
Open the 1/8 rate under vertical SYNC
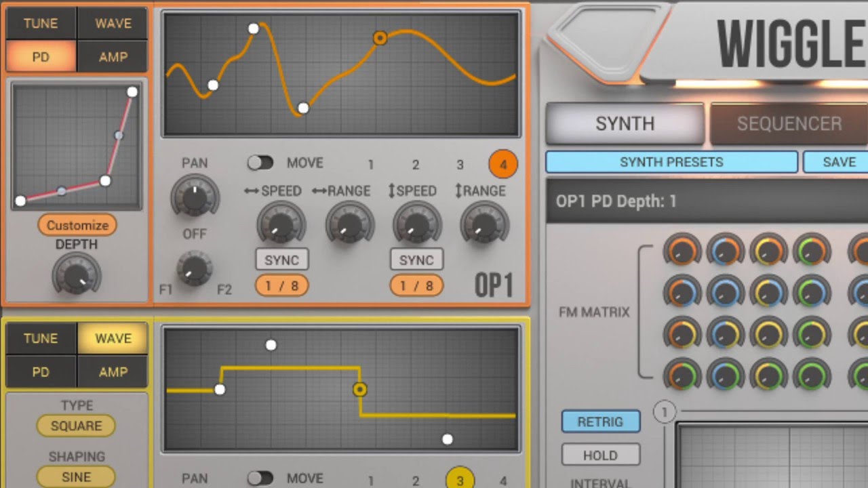(x=416, y=285)
